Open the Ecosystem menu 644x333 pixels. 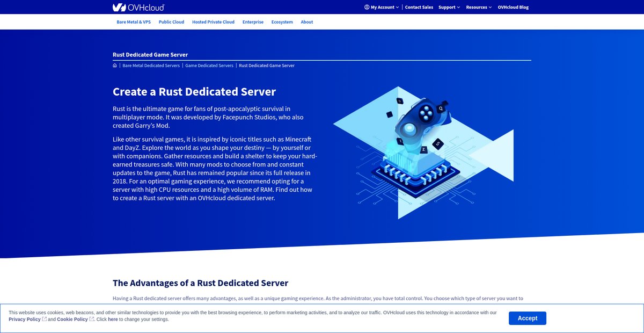click(x=282, y=22)
